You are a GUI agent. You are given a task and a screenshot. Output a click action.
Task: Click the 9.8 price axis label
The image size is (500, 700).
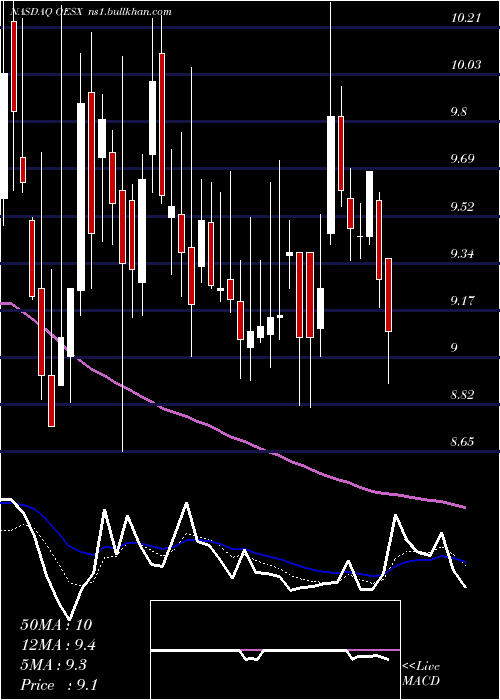[459, 112]
